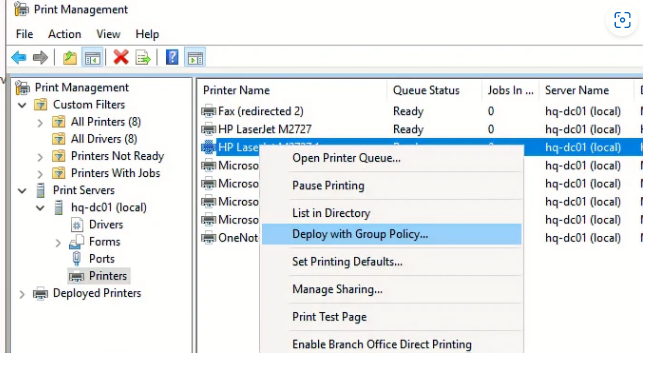Viewport: 661px width, 365px height.
Task: Click the Drivers node icon in the tree
Action: pyautogui.click(x=76, y=225)
